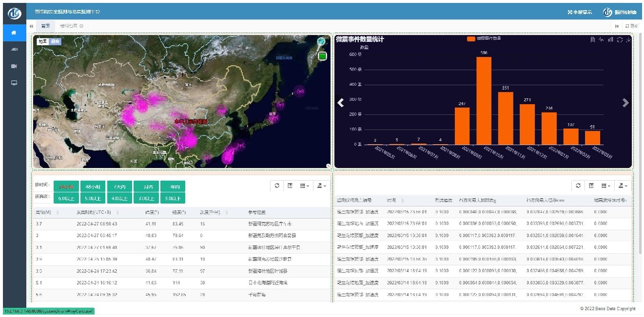Switch the map to 地图 mode
The height and width of the screenshot is (317, 644).
[x=43, y=42]
